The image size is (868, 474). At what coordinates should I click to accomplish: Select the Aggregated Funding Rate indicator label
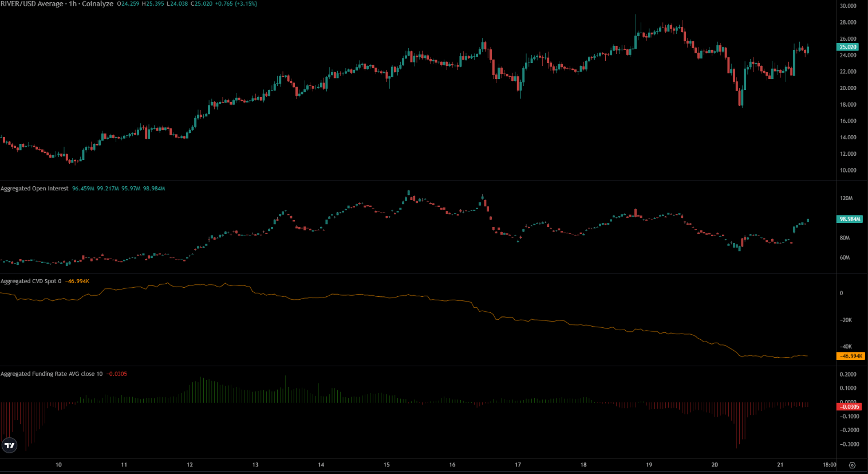52,374
